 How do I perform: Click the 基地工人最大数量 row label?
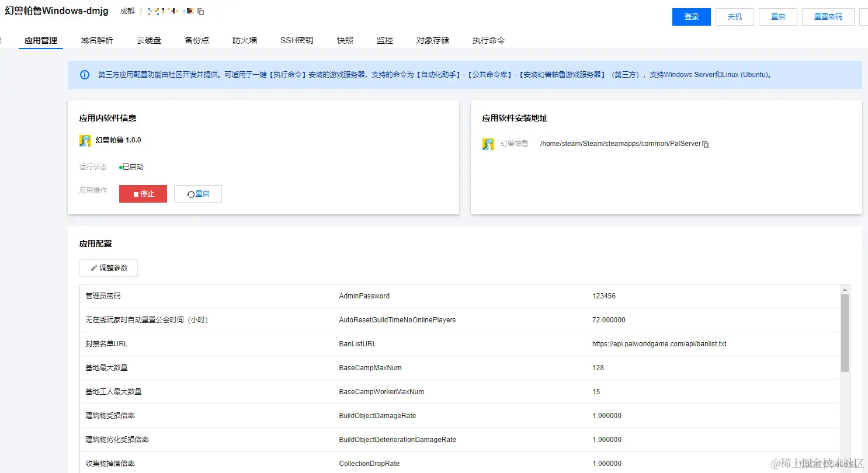(x=113, y=392)
